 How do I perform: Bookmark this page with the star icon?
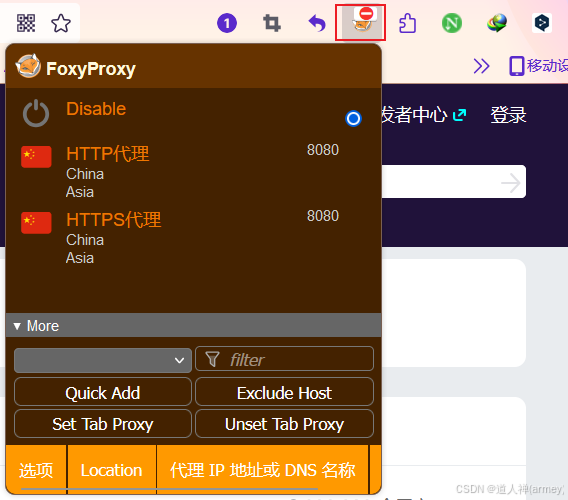point(61,23)
